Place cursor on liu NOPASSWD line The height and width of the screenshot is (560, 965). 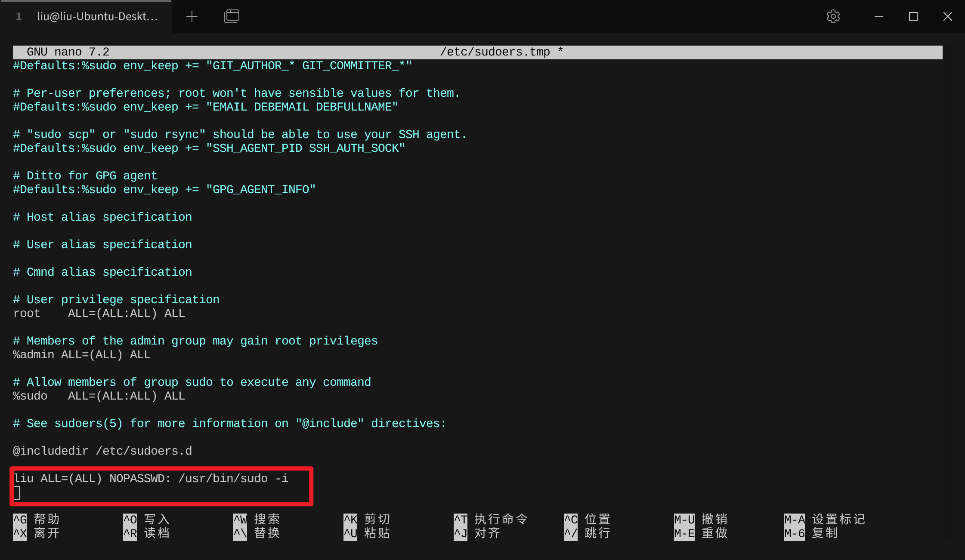pyautogui.click(x=151, y=478)
